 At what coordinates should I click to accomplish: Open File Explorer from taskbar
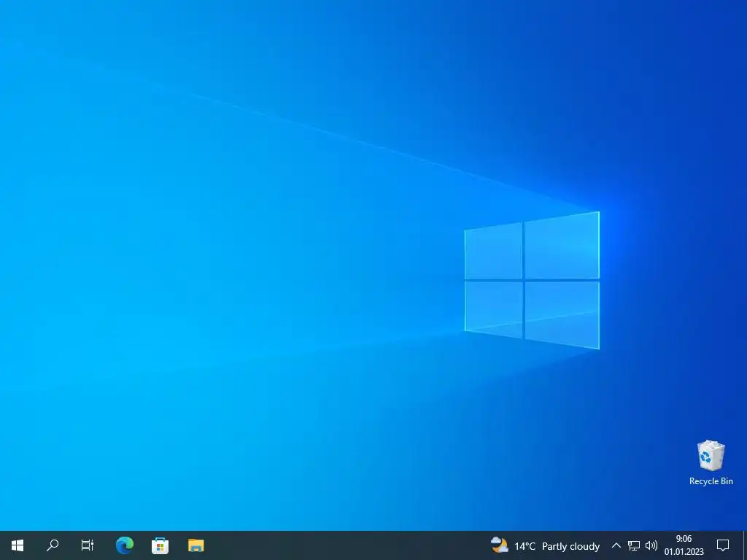[196, 545]
